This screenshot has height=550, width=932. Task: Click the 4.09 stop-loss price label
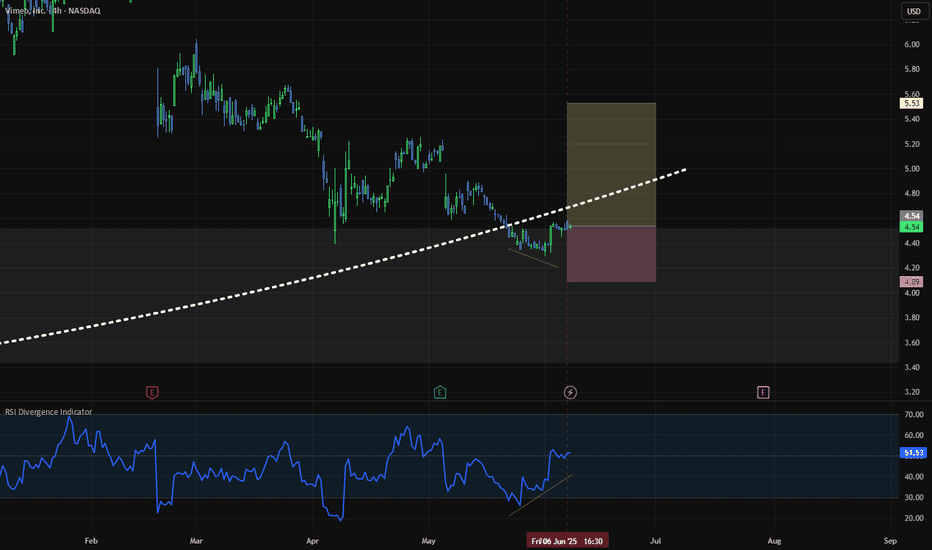(x=911, y=282)
